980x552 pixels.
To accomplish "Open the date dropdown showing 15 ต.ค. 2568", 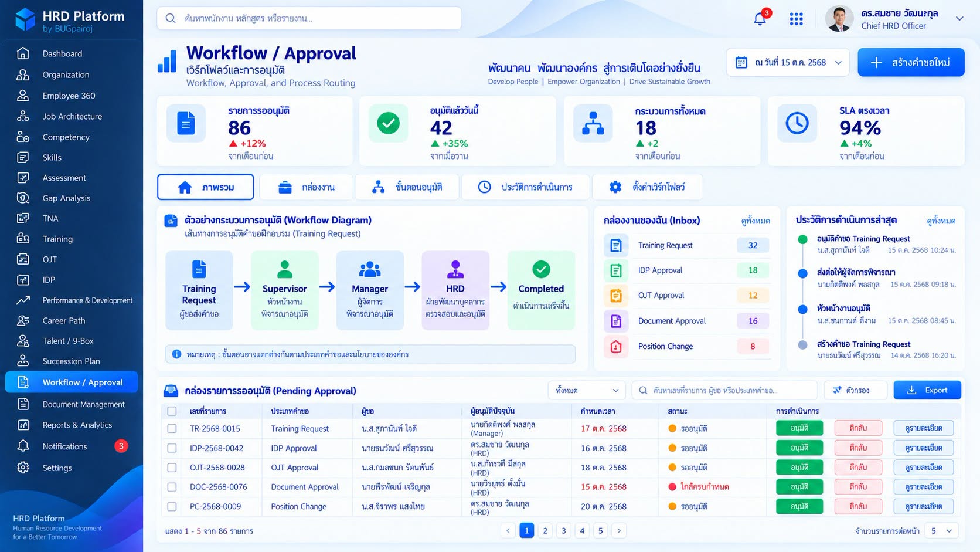I will [788, 62].
